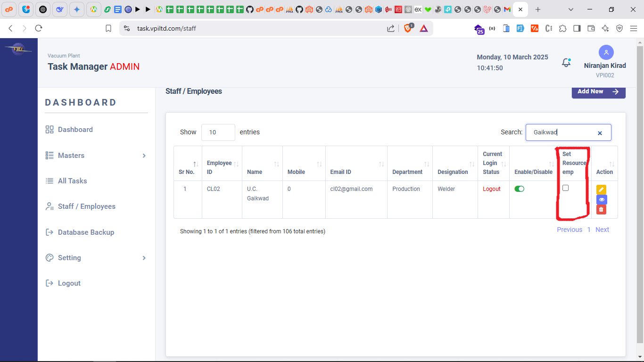Open the Show entries count dropdown
This screenshot has width=644, height=362.
(218, 132)
